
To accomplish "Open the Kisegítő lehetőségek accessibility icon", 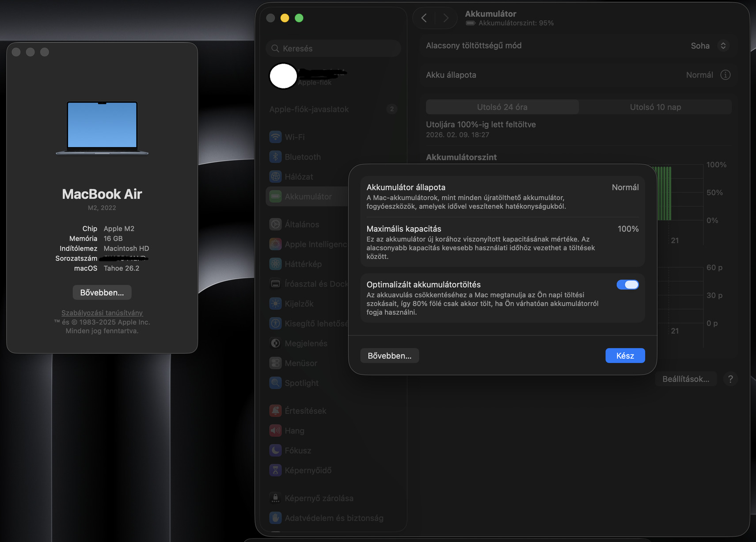I will click(276, 324).
